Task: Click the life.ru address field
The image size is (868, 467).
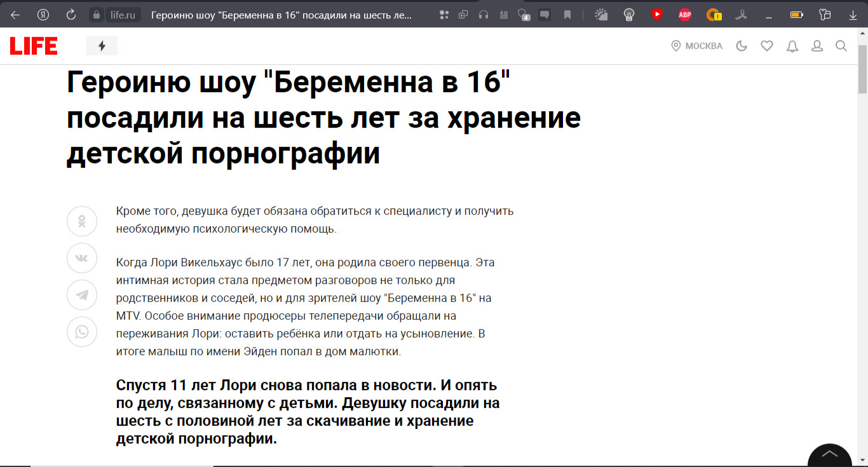Action: pyautogui.click(x=123, y=15)
